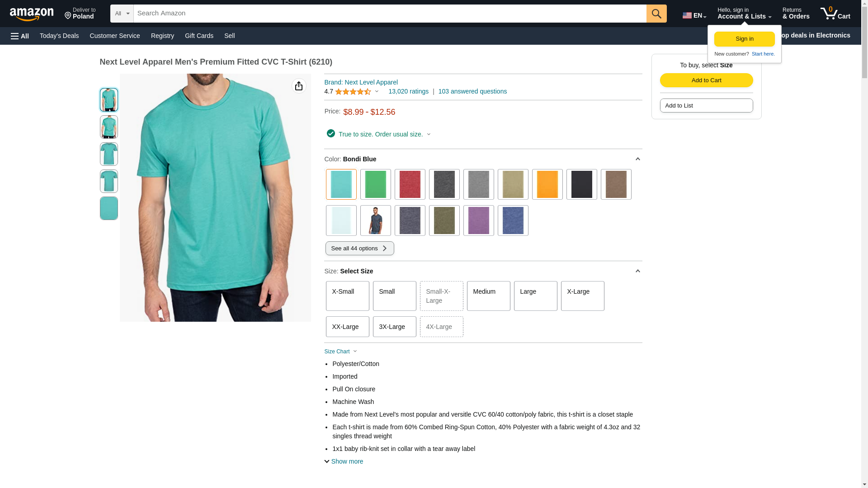Viewport: 868px width, 488px height.
Task: Select size Medium
Action: click(x=488, y=296)
